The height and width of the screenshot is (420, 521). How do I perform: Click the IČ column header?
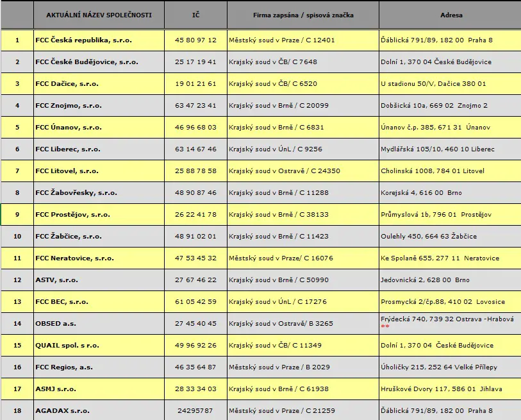click(x=195, y=15)
